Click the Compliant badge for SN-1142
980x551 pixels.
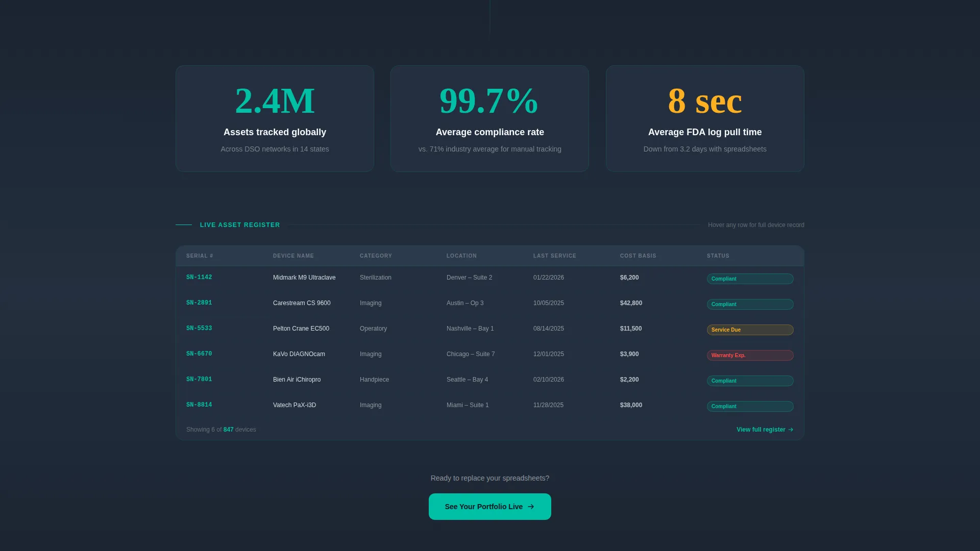pos(750,279)
